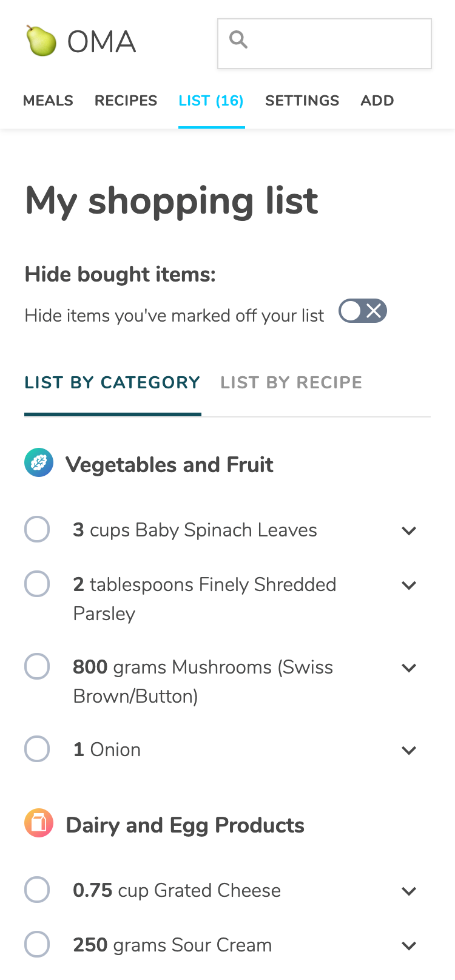Tick the Mushrooms (Swiss Brown/Button) checkbox

(37, 666)
